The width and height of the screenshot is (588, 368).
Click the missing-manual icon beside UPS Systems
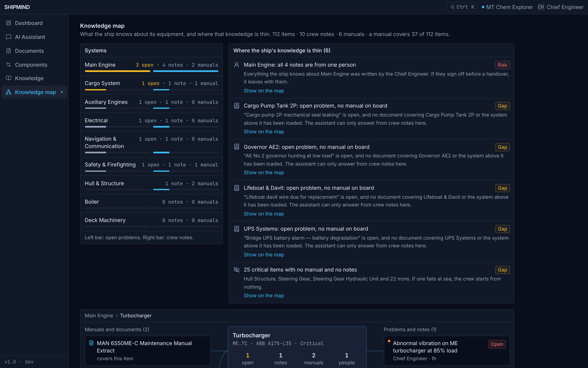(236, 229)
